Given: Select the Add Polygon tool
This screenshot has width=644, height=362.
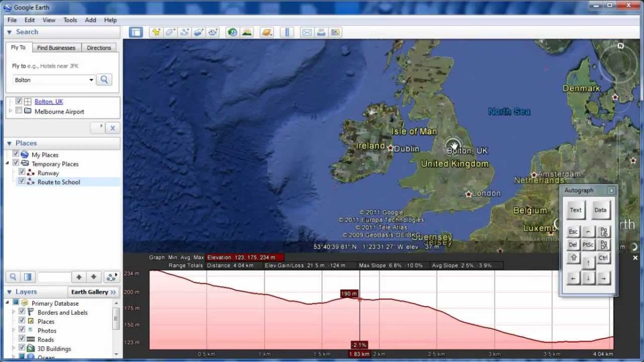Looking at the screenshot, I should click(170, 32).
